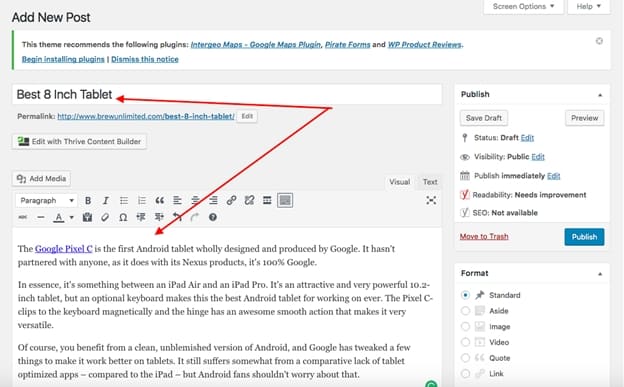Select the Aside post format
The width and height of the screenshot is (624, 387).
click(x=465, y=311)
